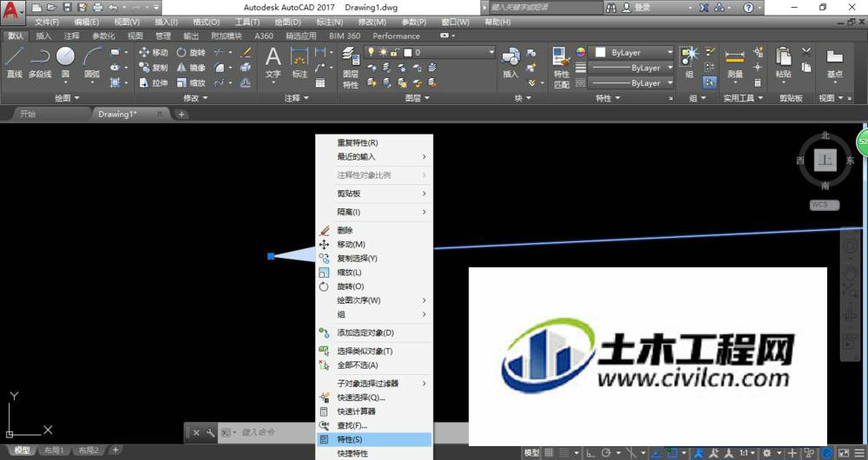Toggle layer freeze sun icon
868x460 pixels.
[383, 52]
